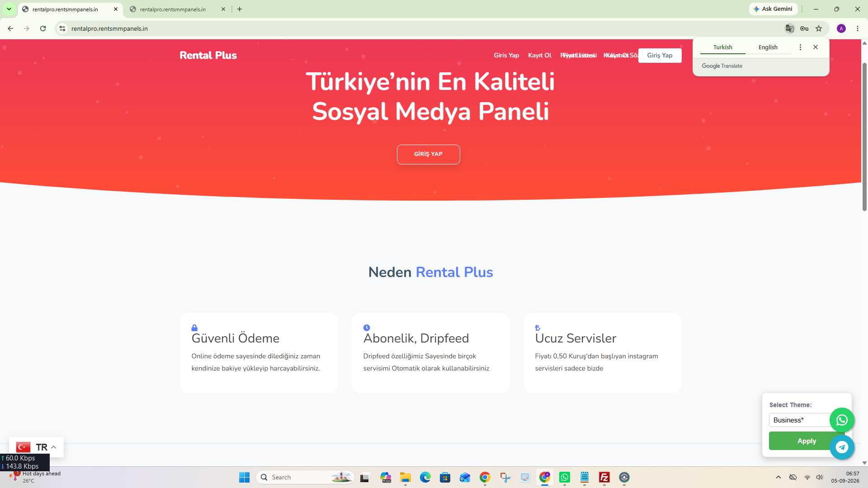Open Microsoft Store from taskbar
This screenshot has width=868, height=488.
click(x=445, y=477)
